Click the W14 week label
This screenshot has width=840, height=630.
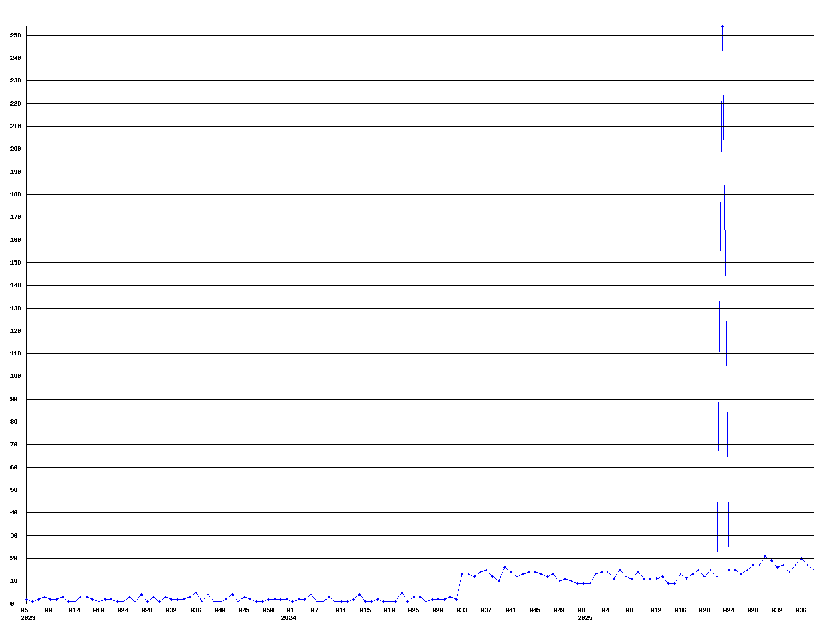(x=75, y=610)
